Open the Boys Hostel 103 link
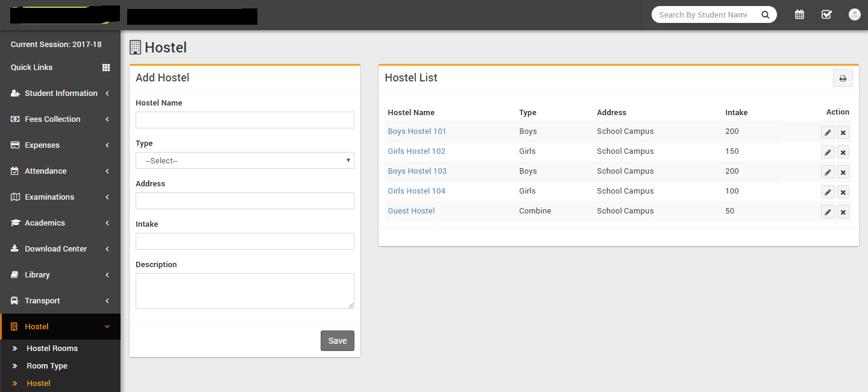This screenshot has width=868, height=392. (x=417, y=171)
